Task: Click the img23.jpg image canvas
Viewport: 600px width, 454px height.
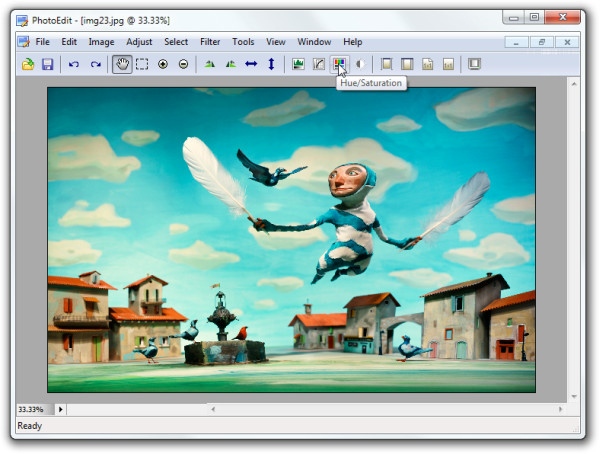Action: coord(292,240)
